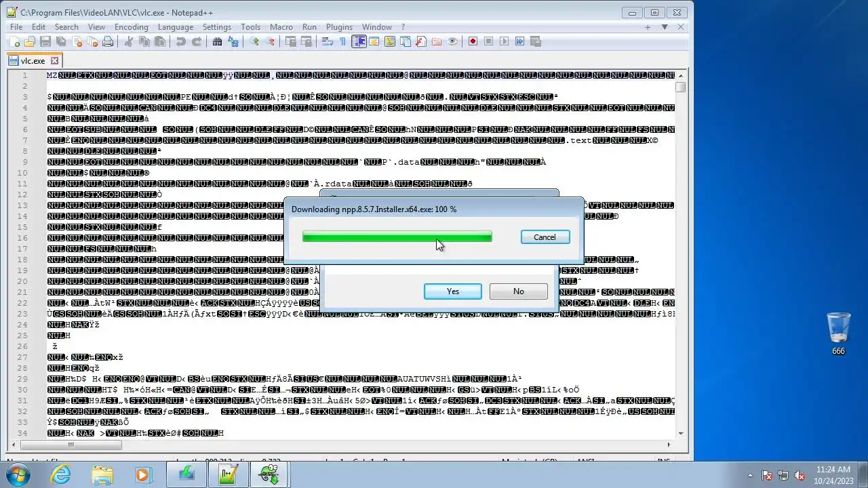The height and width of the screenshot is (488, 868).
Task: Click line number 29 in margin
Action: [x=24, y=379]
